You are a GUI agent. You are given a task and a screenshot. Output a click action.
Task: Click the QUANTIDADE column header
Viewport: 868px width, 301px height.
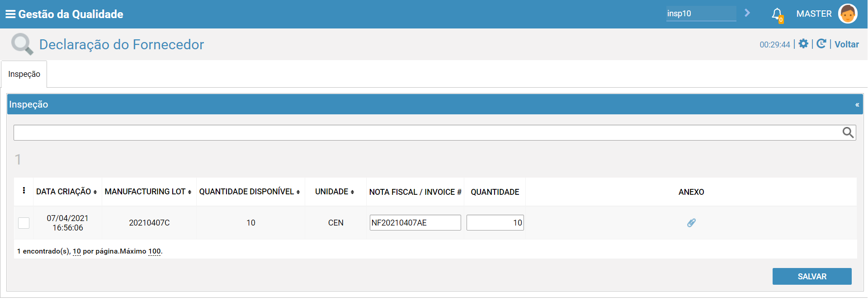point(495,192)
